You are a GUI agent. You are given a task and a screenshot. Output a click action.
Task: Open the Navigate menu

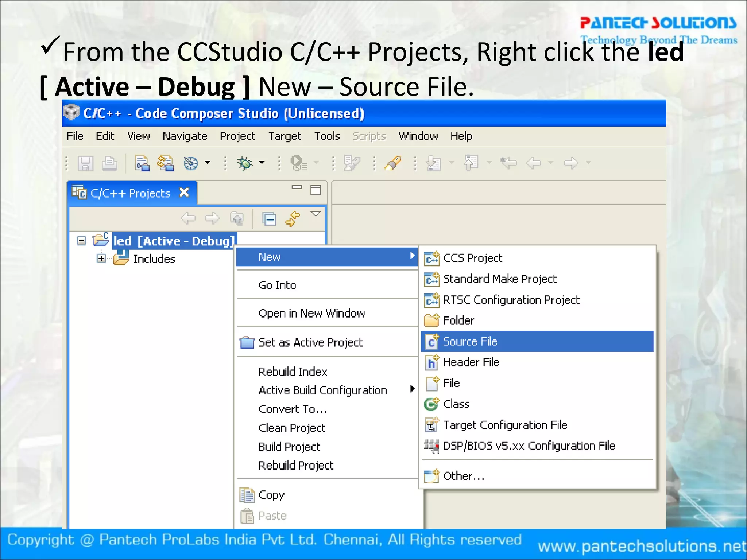click(x=185, y=136)
